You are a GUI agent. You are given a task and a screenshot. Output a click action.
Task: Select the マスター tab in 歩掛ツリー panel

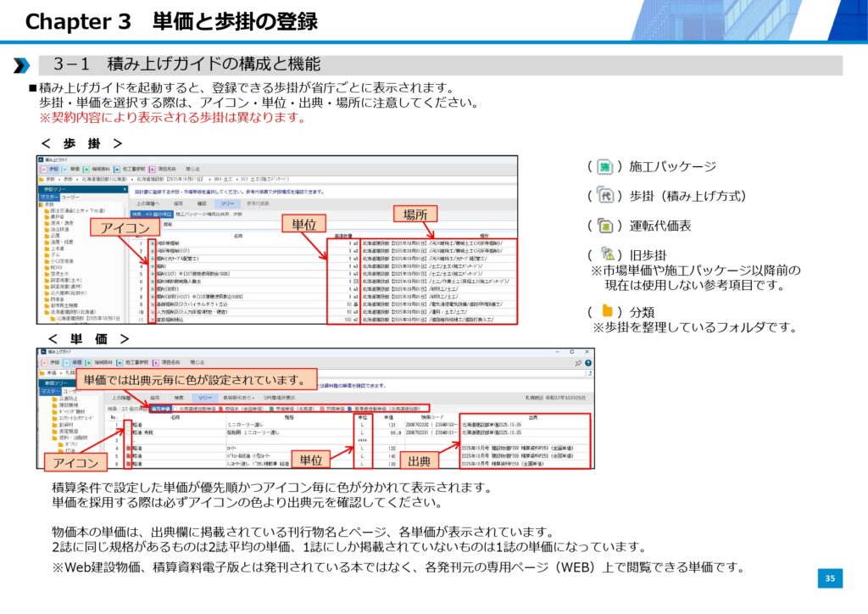(x=50, y=197)
